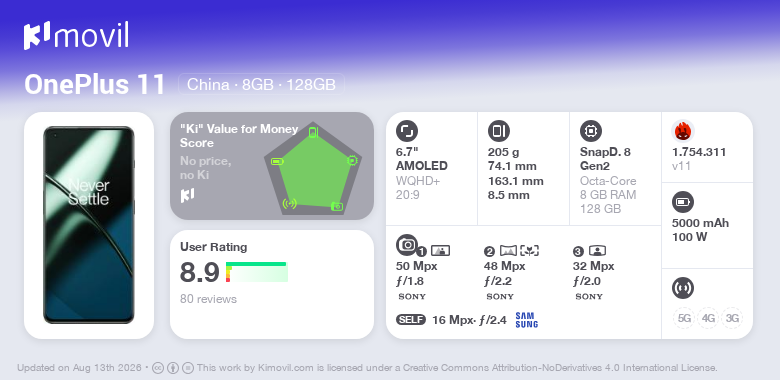Viewport: 780px width, 380px height.
Task: Open the 80 reviews link
Action: coord(208,299)
